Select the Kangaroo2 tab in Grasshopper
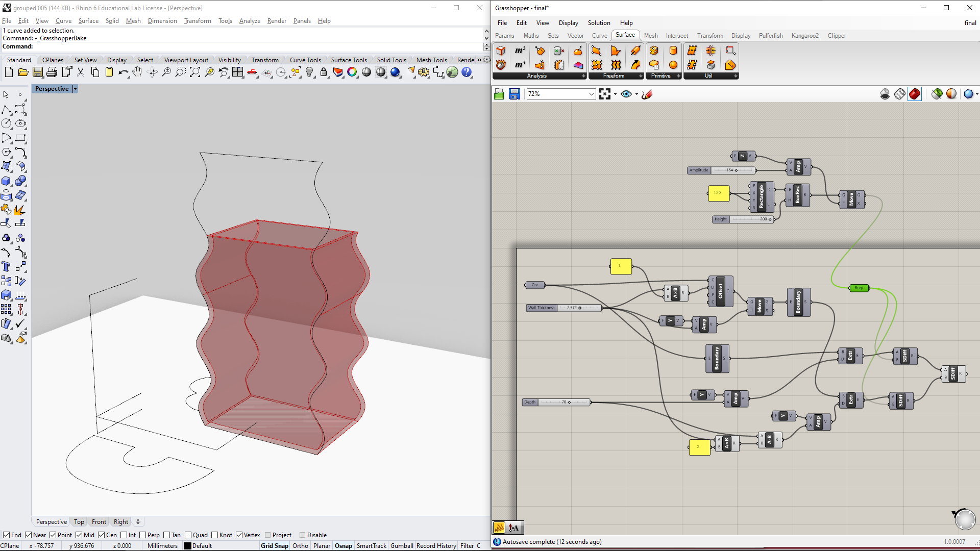Viewport: 980px width, 551px height. (x=804, y=36)
